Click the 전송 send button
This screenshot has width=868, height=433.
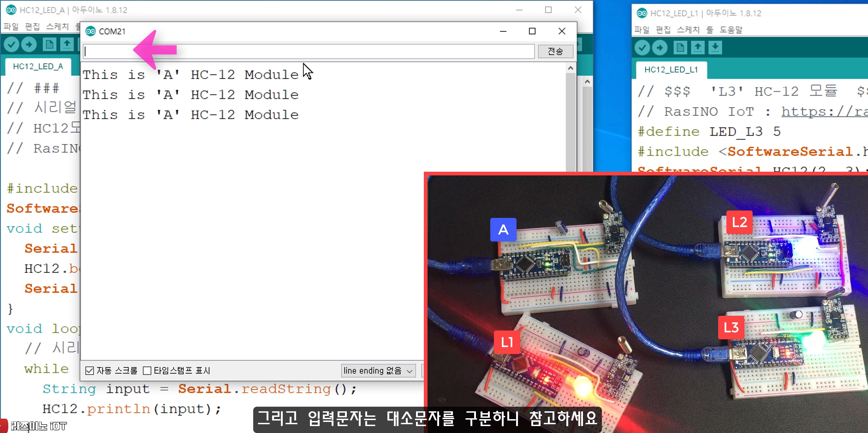pos(555,51)
